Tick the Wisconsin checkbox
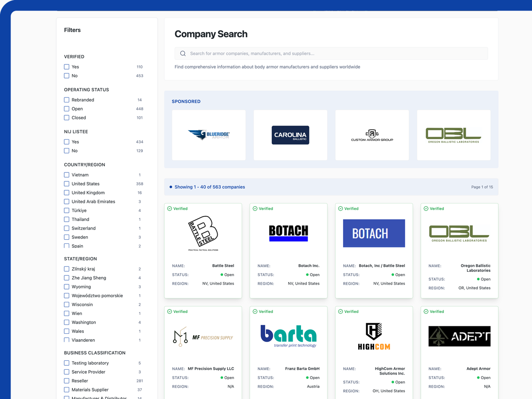The width and height of the screenshot is (532, 399). [66, 304]
